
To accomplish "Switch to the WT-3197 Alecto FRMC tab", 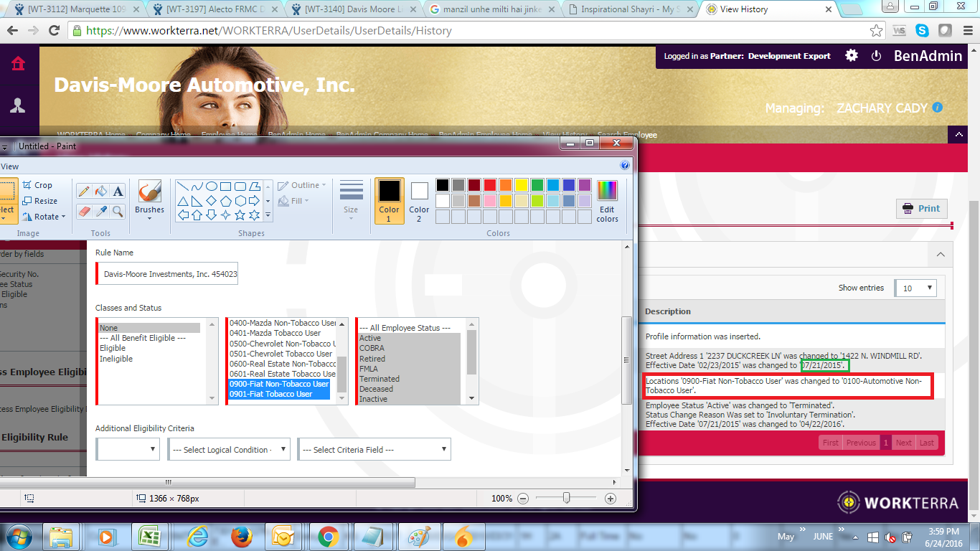I will tap(215, 9).
